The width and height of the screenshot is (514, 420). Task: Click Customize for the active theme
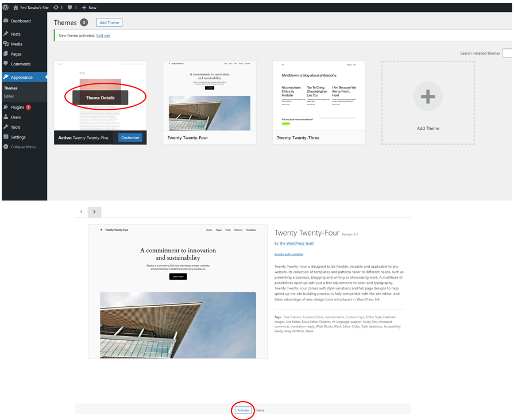point(130,138)
